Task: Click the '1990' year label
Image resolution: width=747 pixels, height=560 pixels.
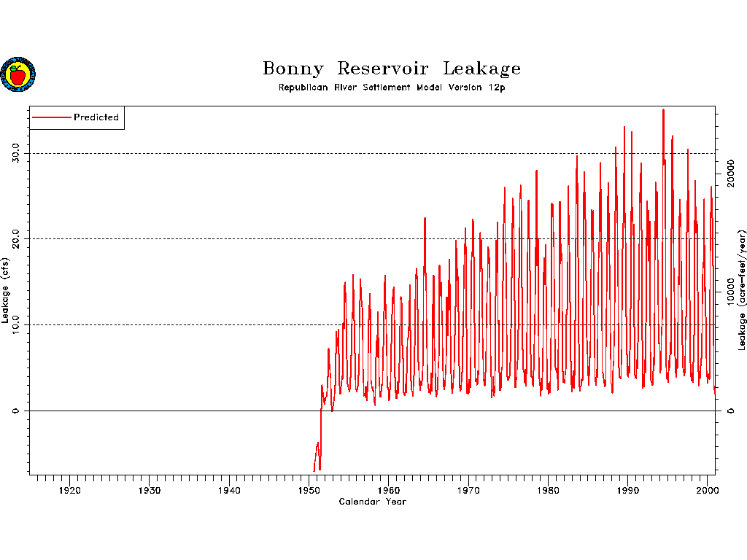Action: 627,491
